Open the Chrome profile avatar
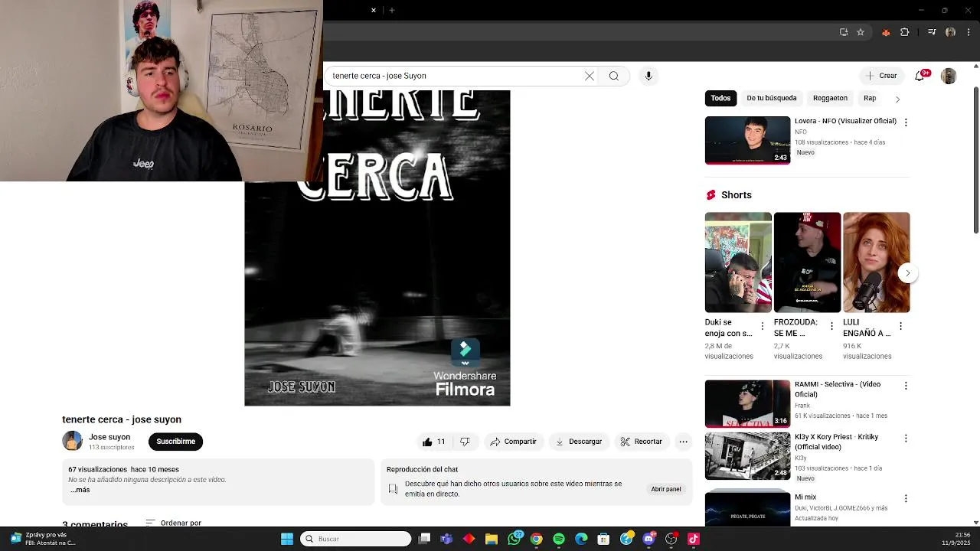 click(x=950, y=32)
